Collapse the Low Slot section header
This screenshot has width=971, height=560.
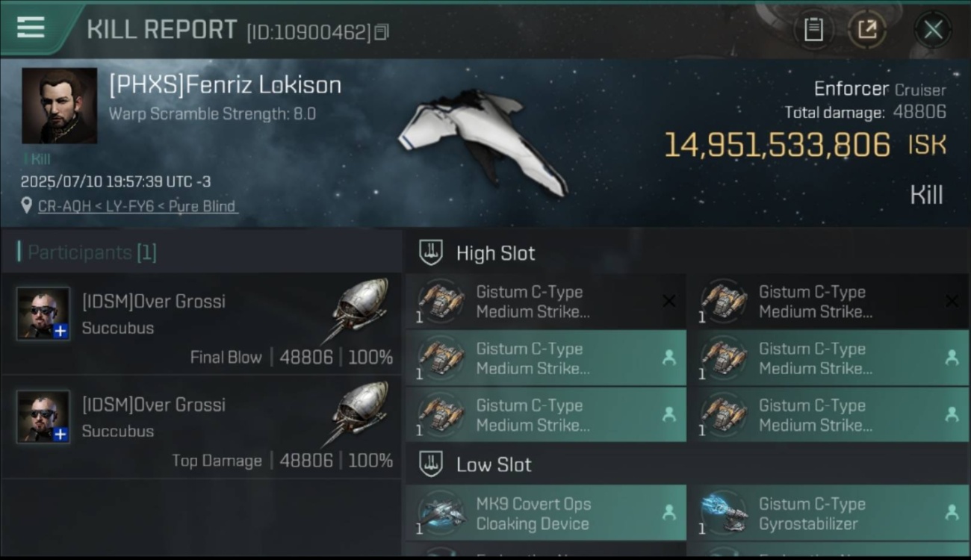[687, 464]
